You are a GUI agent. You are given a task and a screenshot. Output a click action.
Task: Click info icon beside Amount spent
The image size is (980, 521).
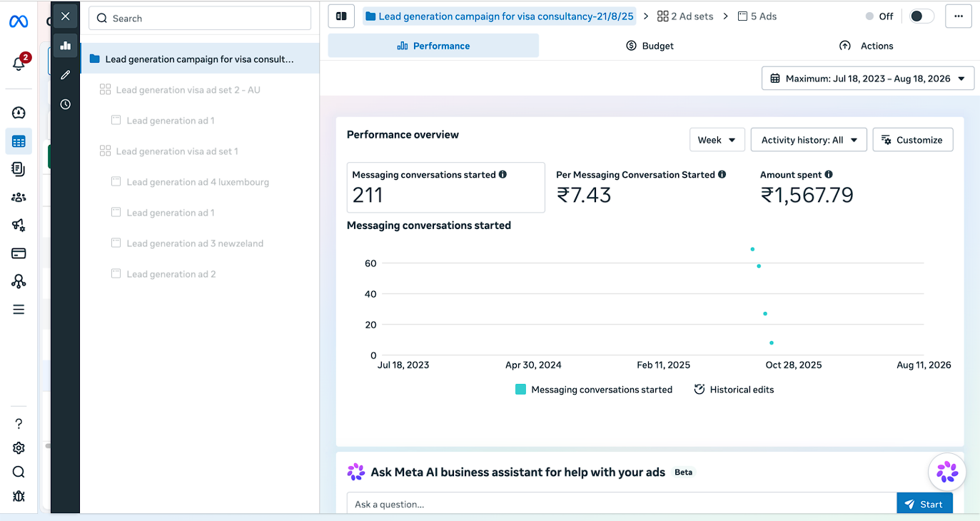tap(829, 174)
